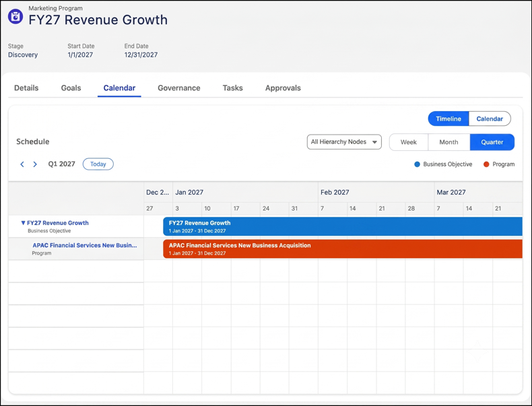Click the blue FY27 Revenue Growth timeline bar
532x406 pixels.
343,226
